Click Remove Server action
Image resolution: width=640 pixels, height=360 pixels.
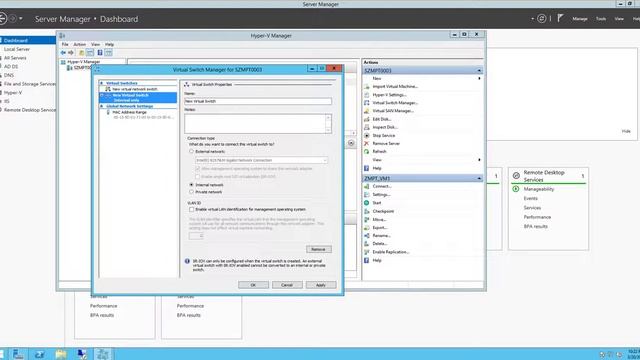point(386,144)
